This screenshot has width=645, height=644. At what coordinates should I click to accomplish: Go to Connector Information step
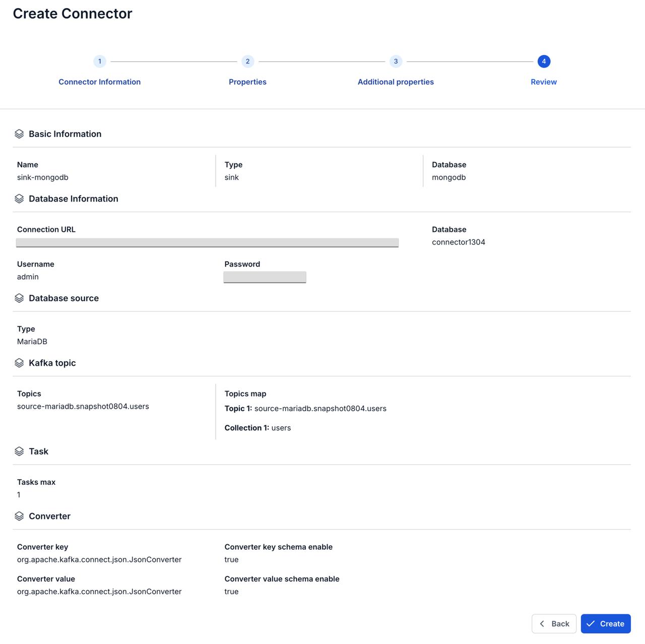100,82
